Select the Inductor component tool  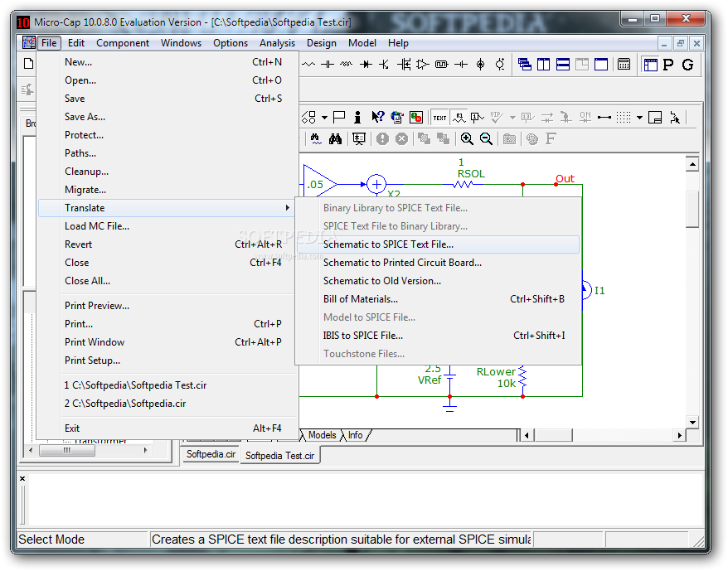[x=347, y=65]
